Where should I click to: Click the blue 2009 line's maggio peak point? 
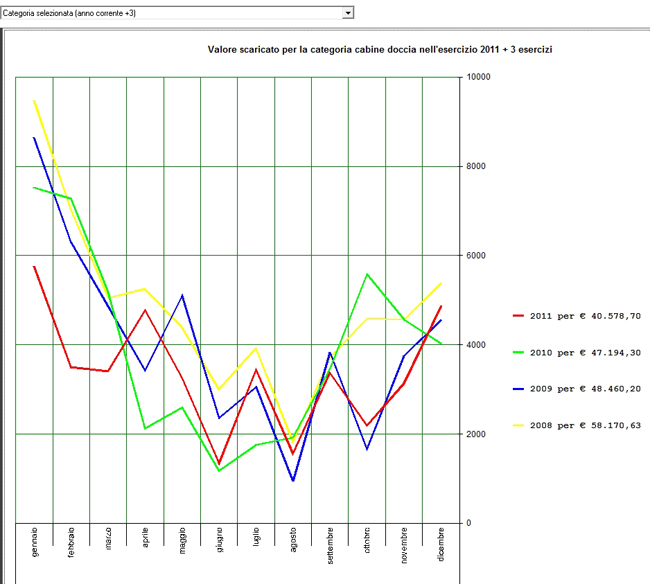(182, 295)
